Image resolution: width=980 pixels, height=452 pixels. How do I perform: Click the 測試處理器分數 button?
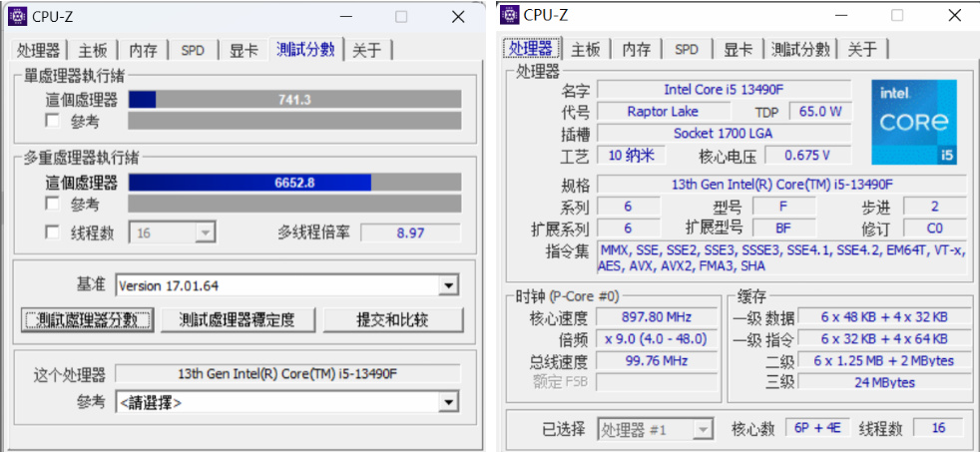tap(87, 320)
